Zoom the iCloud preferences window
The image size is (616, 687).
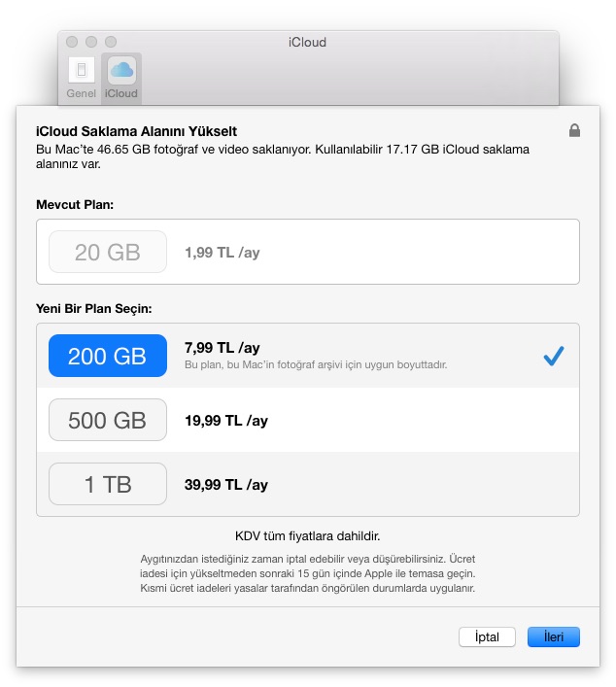(x=111, y=42)
